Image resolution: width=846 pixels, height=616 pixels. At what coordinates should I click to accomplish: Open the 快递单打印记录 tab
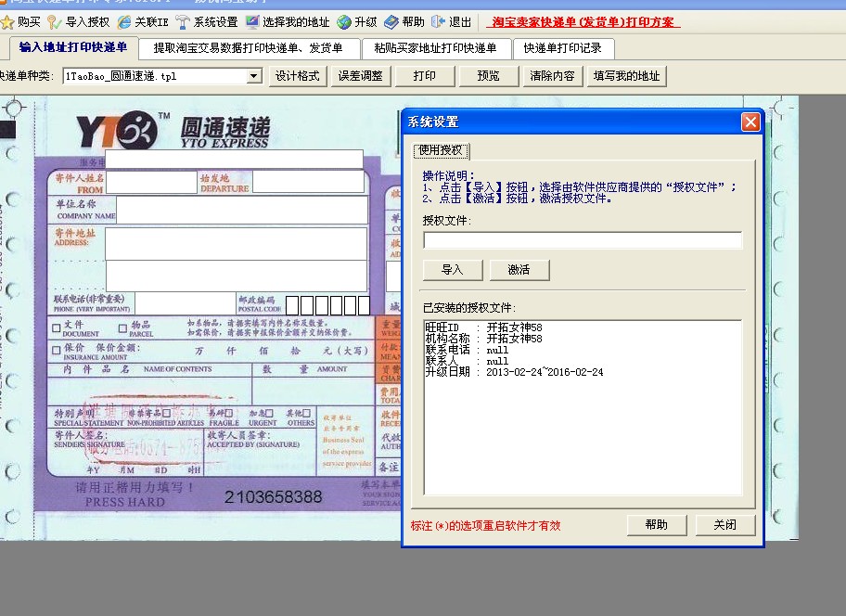pyautogui.click(x=563, y=48)
